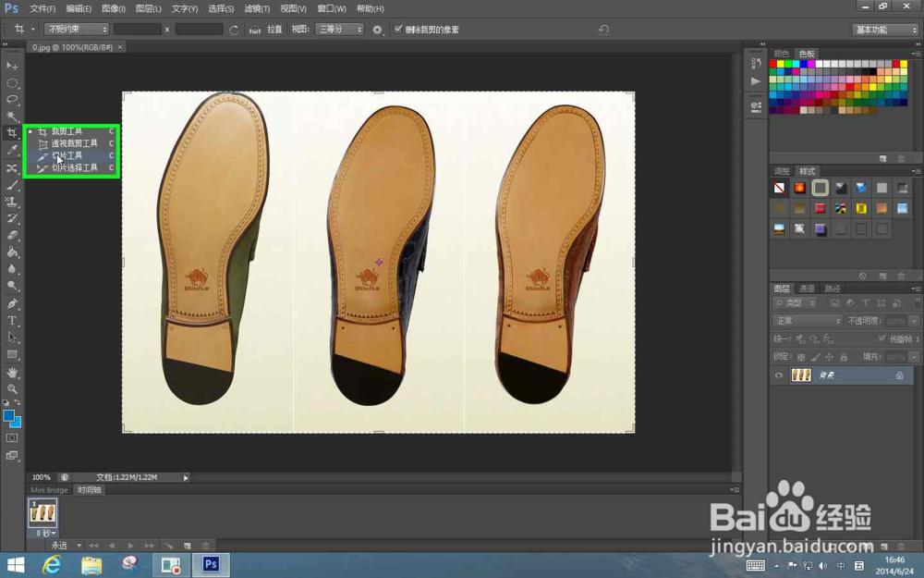The height and width of the screenshot is (578, 924).
Task: Toggle lock image pixels
Action: 815,357
